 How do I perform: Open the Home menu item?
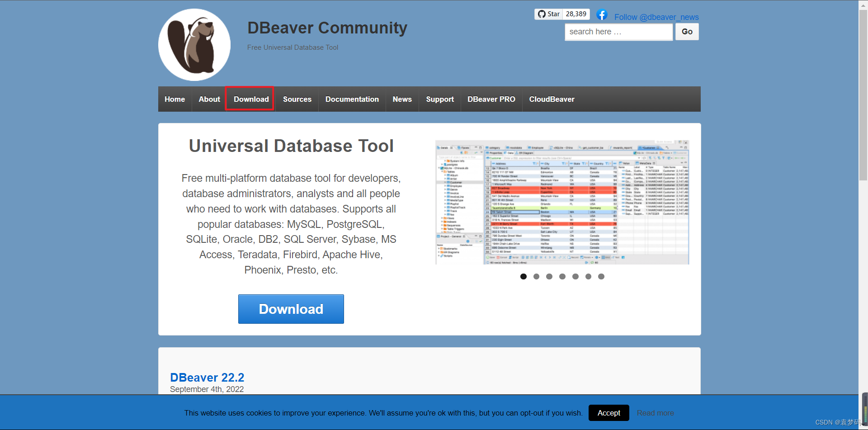coord(175,99)
